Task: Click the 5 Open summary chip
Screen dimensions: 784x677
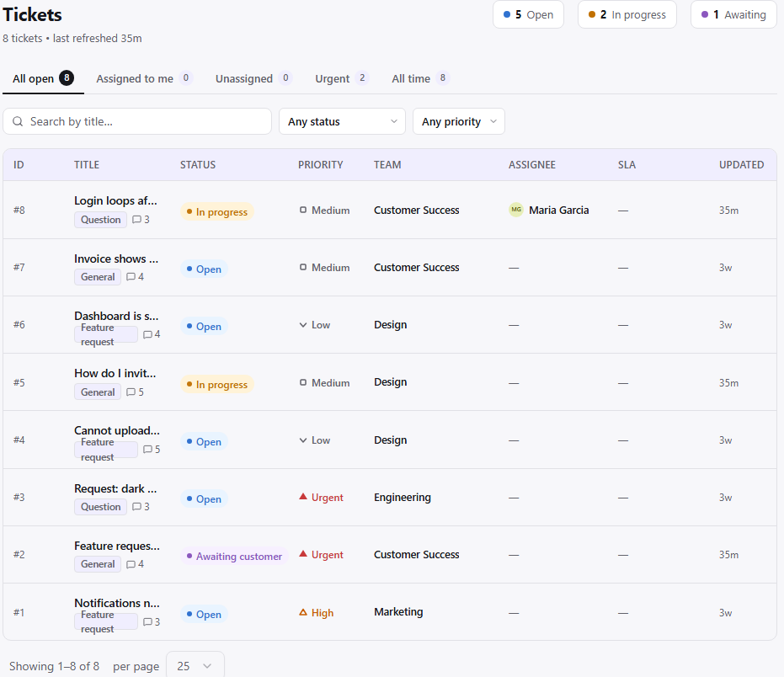Action: click(528, 14)
